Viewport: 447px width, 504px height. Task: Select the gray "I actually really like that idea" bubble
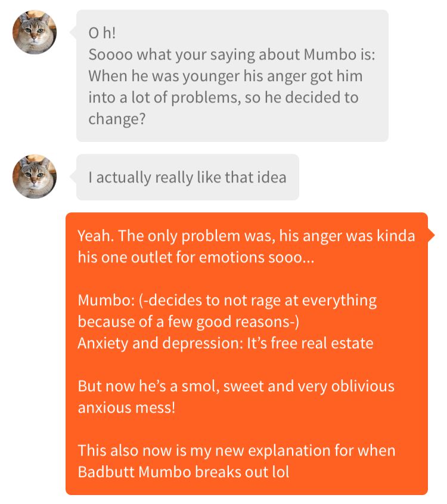click(188, 177)
